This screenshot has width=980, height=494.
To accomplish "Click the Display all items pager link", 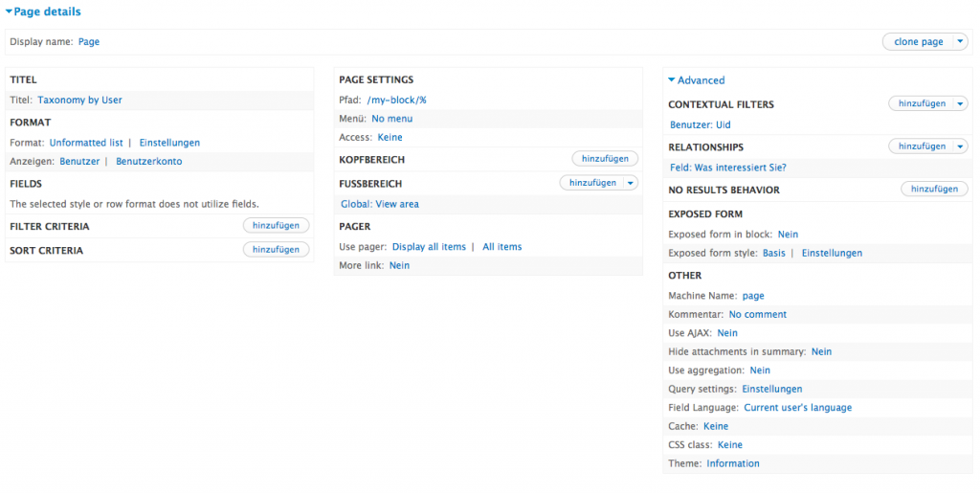I will (429, 247).
